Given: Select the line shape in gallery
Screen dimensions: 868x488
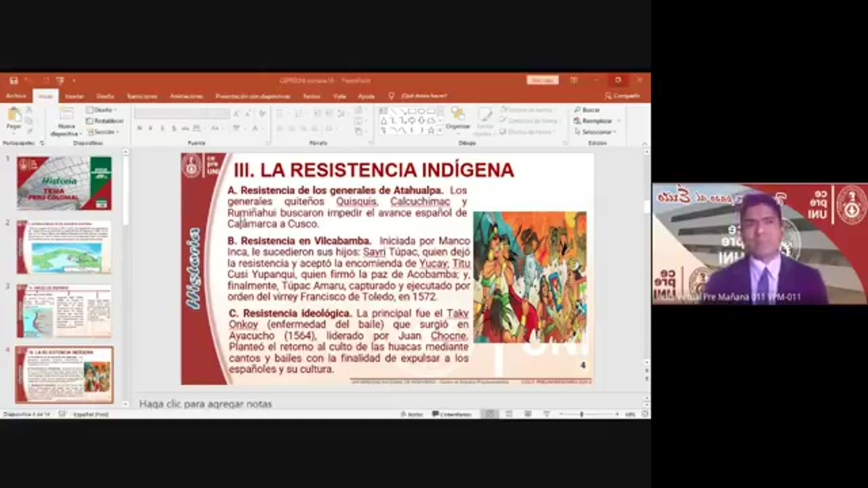Looking at the screenshot, I should coord(393,110).
